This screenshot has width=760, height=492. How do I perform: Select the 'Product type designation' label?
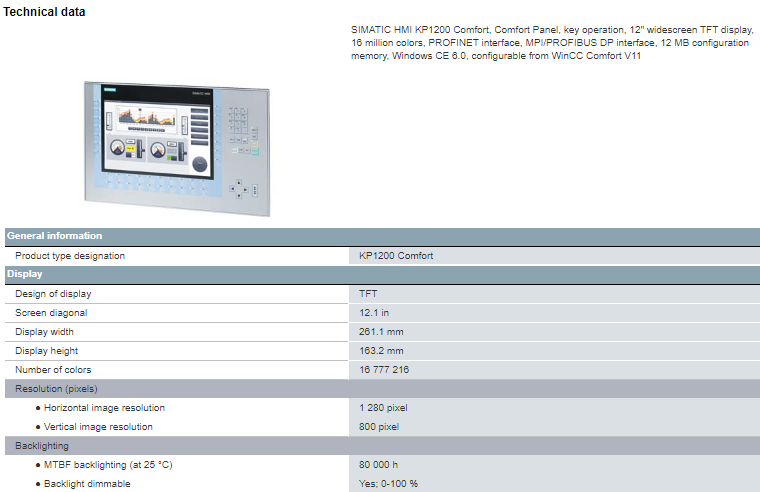pyautogui.click(x=70, y=255)
